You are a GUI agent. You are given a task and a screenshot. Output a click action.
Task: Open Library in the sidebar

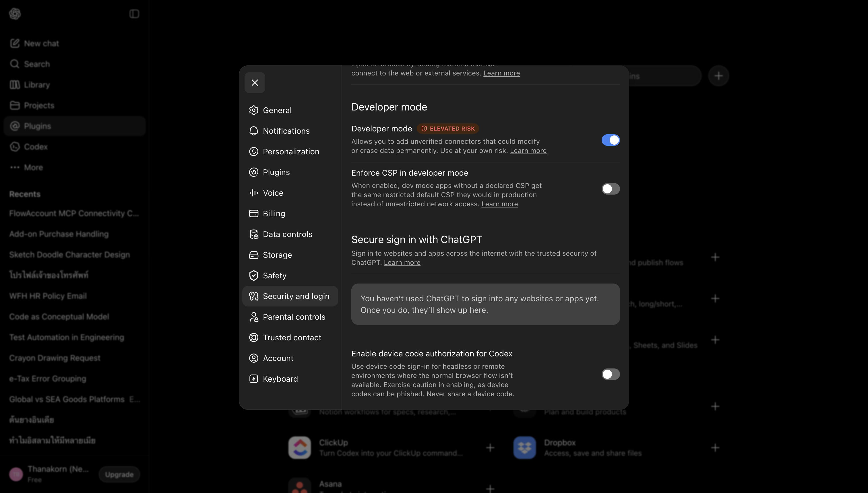[x=75, y=85]
